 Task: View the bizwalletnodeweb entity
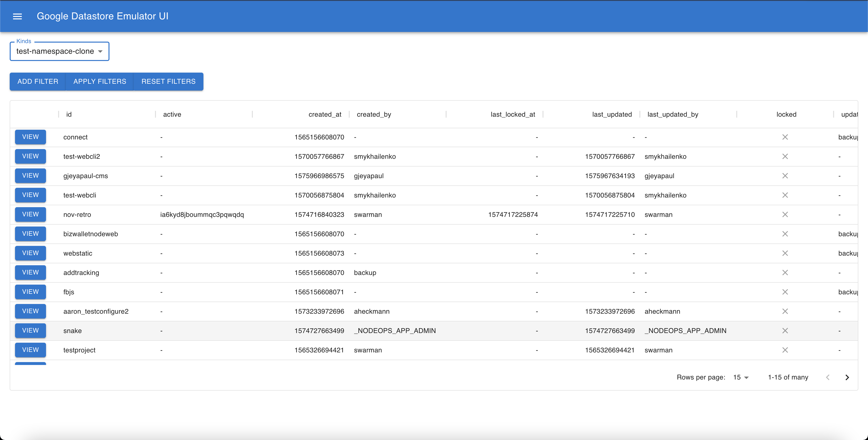(x=30, y=234)
